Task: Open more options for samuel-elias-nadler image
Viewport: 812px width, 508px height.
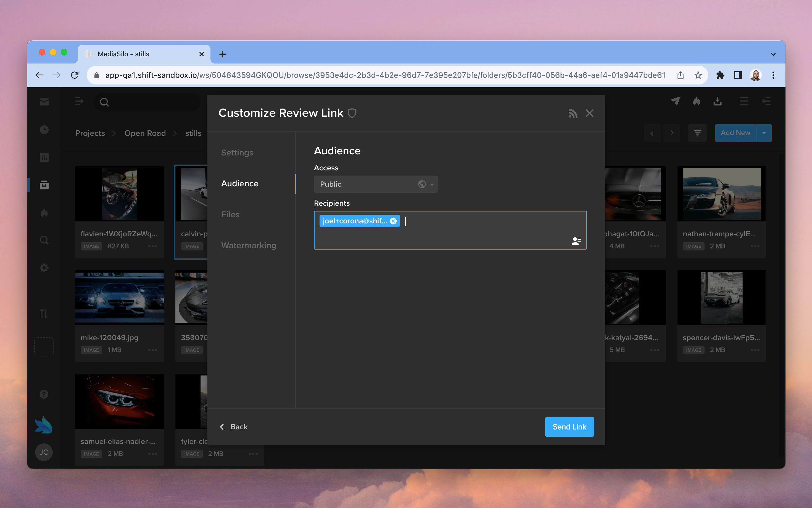Action: click(x=152, y=454)
